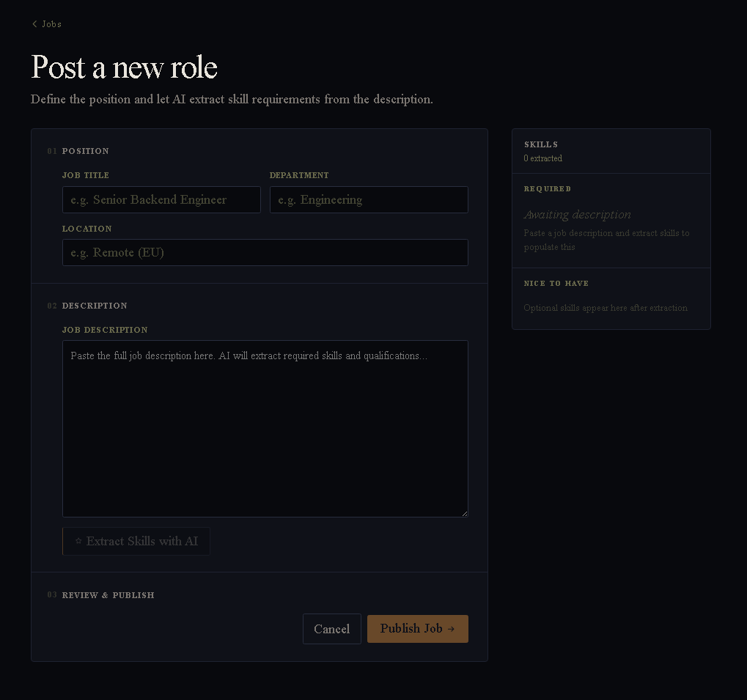Click the 03 Review & Publish section label
This screenshot has height=700, width=747.
click(100, 595)
